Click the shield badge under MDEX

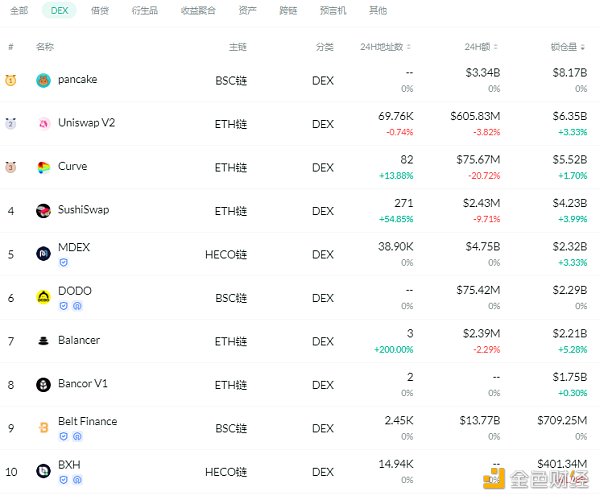click(63, 264)
